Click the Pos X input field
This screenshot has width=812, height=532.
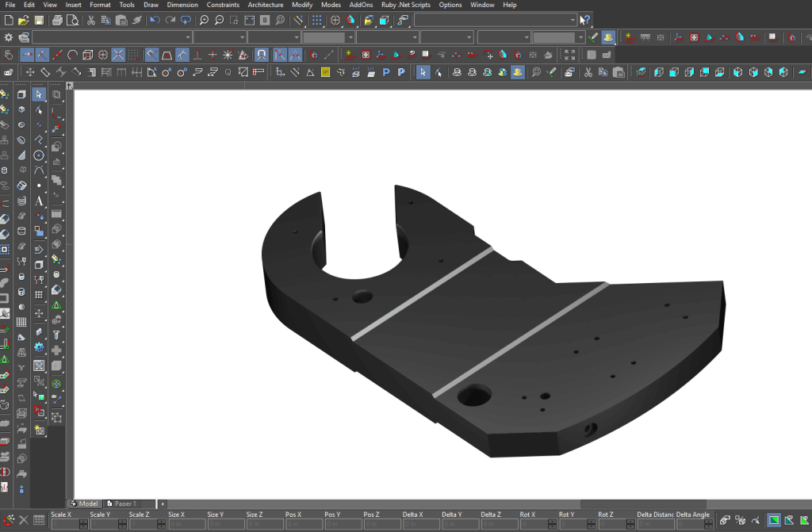coord(304,524)
